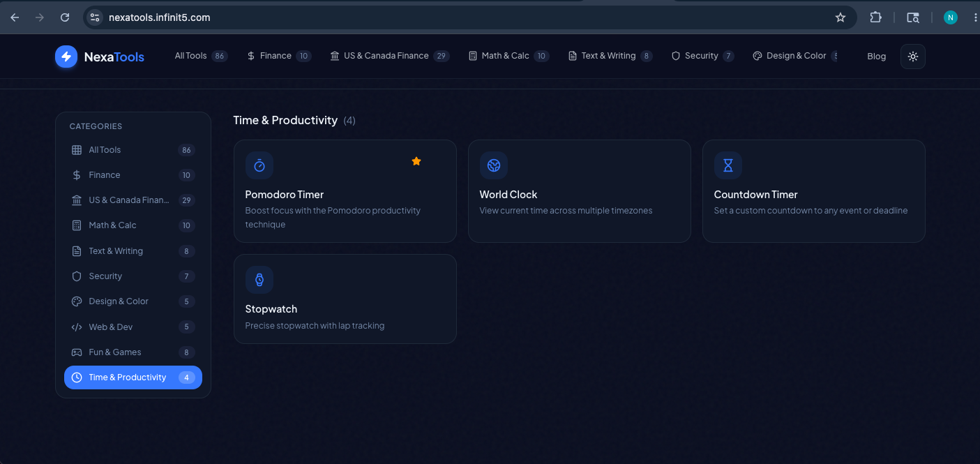This screenshot has width=980, height=464.
Task: Open Text & Writing in the top navigation
Action: [x=610, y=56]
